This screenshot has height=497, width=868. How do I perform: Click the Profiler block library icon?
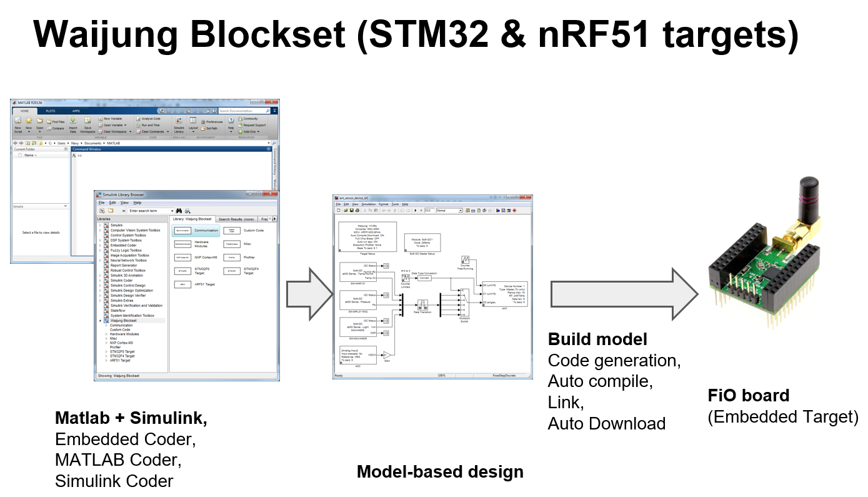point(231,258)
